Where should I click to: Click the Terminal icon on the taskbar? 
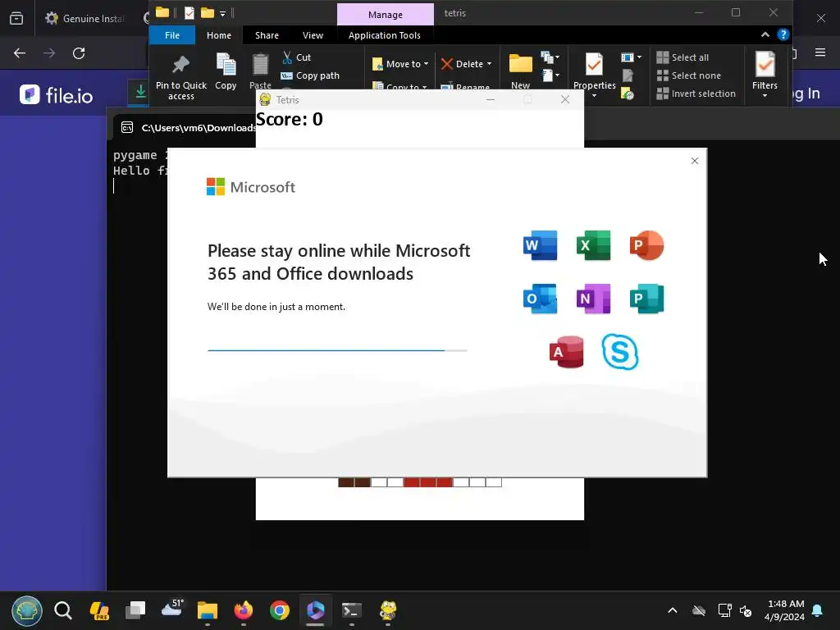(x=351, y=610)
